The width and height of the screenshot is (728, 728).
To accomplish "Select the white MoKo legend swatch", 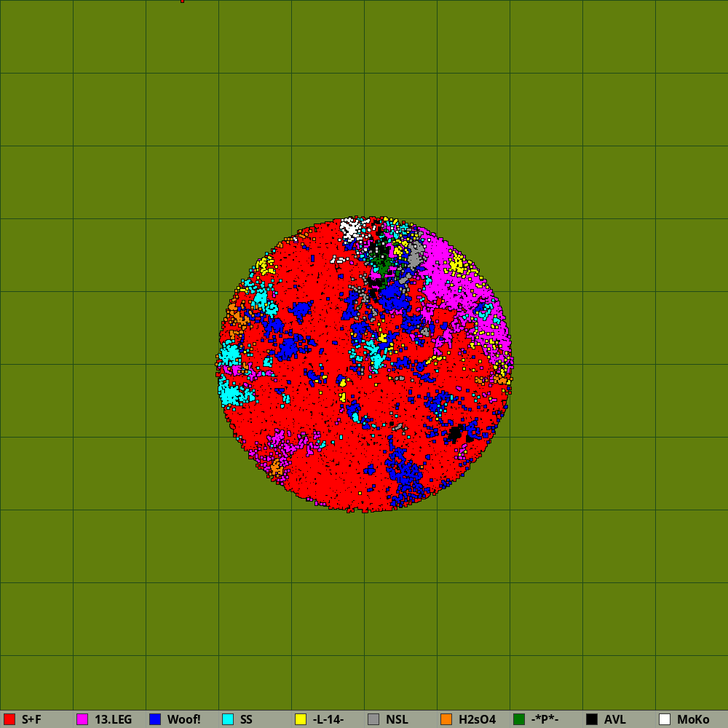I will pos(665,719).
